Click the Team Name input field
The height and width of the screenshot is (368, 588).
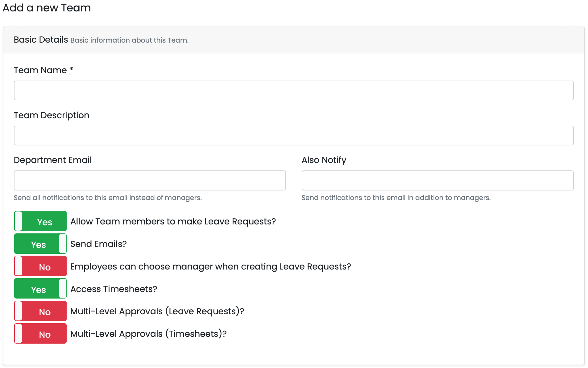(x=293, y=90)
